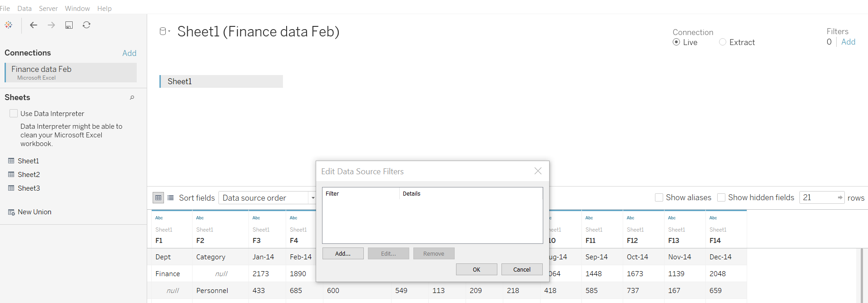Viewport: 868px width, 303px height.
Task: Select the Extract connection radio button
Action: [723, 42]
